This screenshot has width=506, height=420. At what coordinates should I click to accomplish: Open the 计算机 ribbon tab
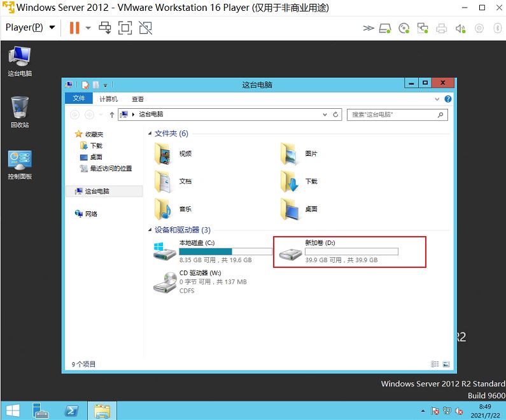(x=108, y=99)
